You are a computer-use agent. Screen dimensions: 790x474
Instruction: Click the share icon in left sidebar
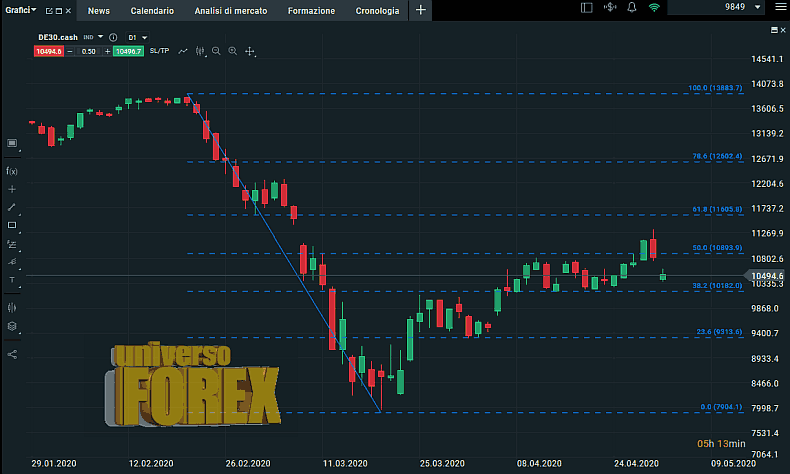click(12, 353)
